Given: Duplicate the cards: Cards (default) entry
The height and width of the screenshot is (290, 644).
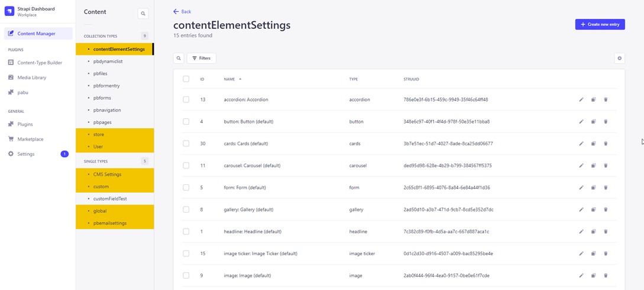Looking at the screenshot, I should click(x=594, y=144).
